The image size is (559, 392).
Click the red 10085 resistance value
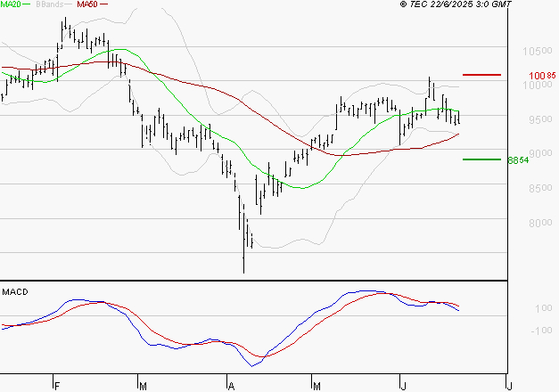(x=542, y=76)
